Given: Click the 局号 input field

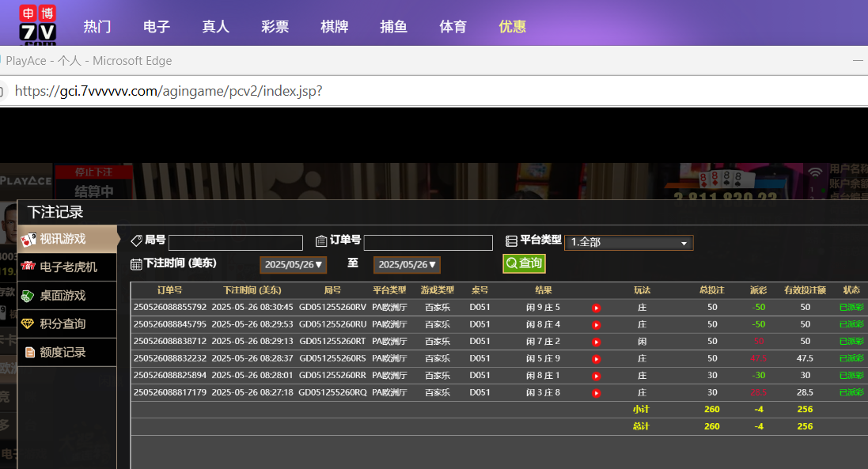Looking at the screenshot, I should (235, 243).
